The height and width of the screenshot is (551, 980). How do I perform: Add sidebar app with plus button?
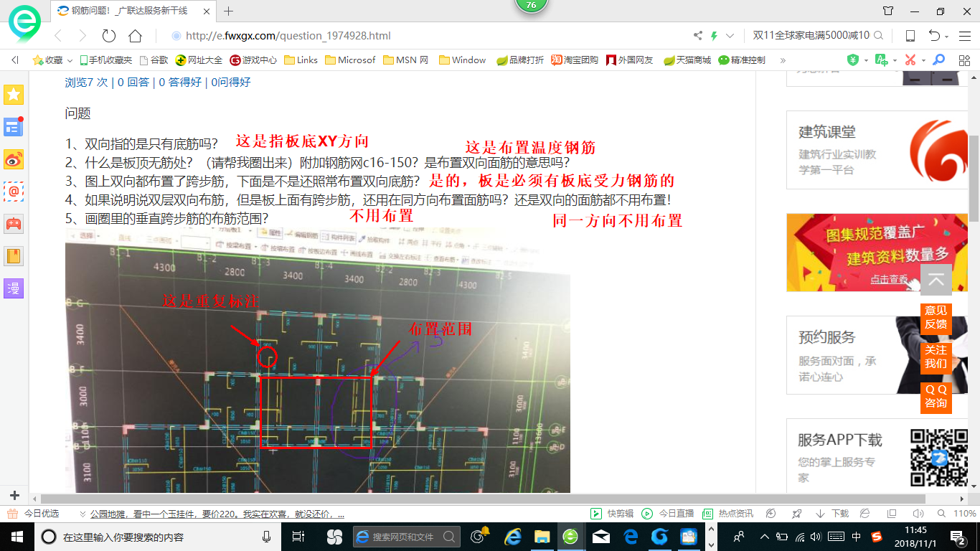pyautogui.click(x=14, y=496)
